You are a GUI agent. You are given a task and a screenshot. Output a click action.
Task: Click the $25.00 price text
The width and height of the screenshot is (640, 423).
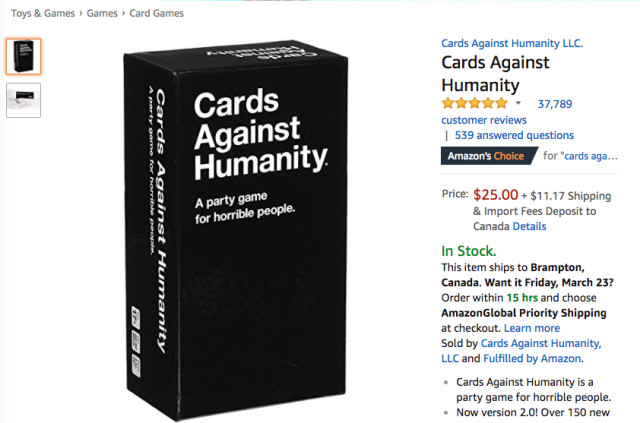point(496,195)
